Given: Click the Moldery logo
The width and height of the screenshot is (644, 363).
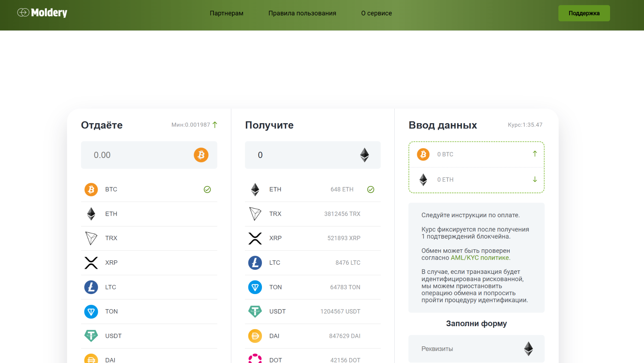Looking at the screenshot, I should click(x=42, y=13).
